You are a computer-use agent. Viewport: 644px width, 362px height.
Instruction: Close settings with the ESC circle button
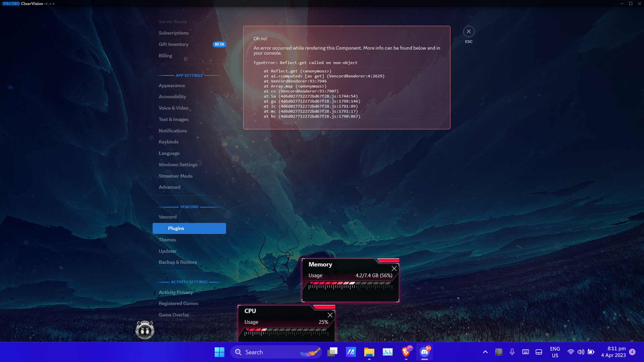coord(469,32)
